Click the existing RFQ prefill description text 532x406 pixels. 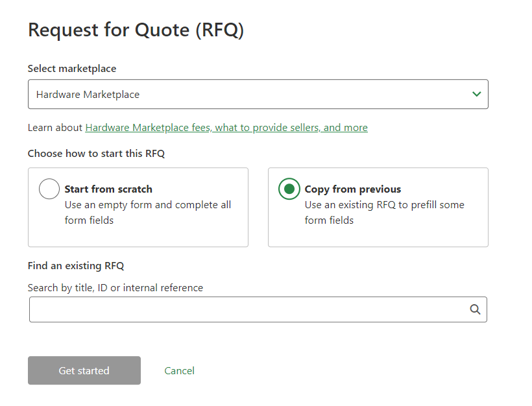click(x=384, y=212)
